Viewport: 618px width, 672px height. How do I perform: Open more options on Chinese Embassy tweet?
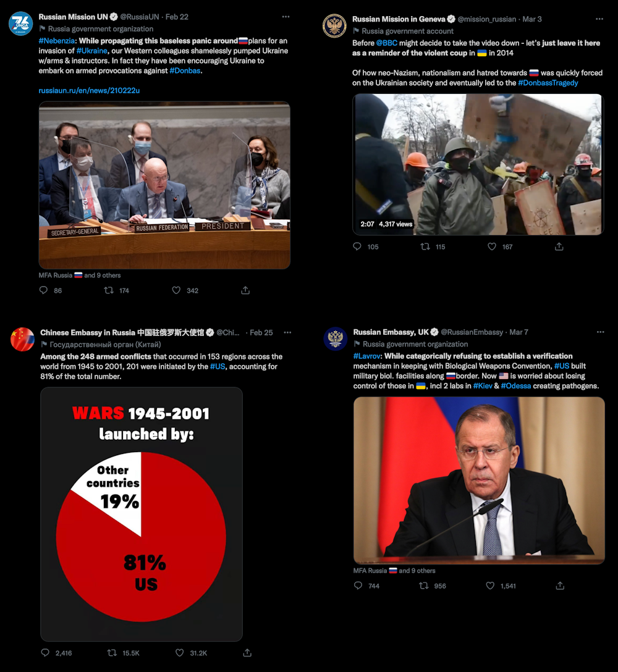click(287, 332)
